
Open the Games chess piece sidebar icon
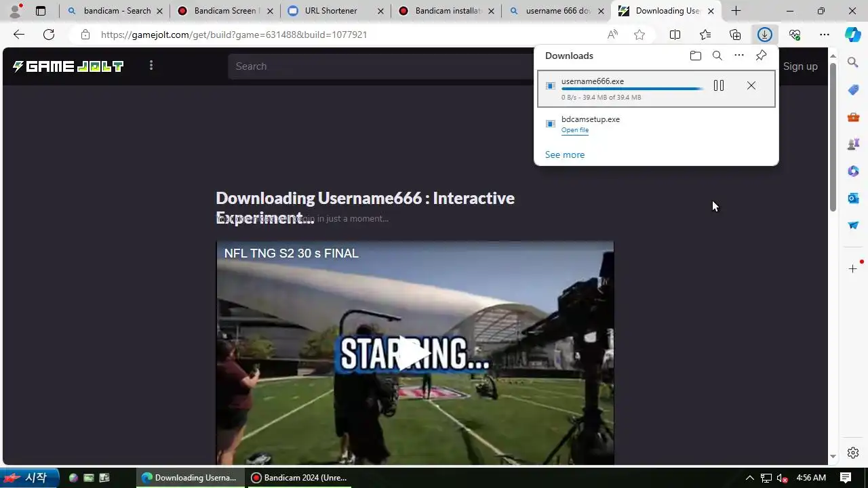[x=853, y=144]
